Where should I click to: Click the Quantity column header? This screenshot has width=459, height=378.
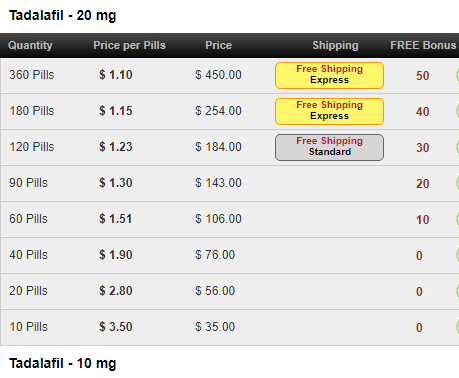tap(30, 45)
